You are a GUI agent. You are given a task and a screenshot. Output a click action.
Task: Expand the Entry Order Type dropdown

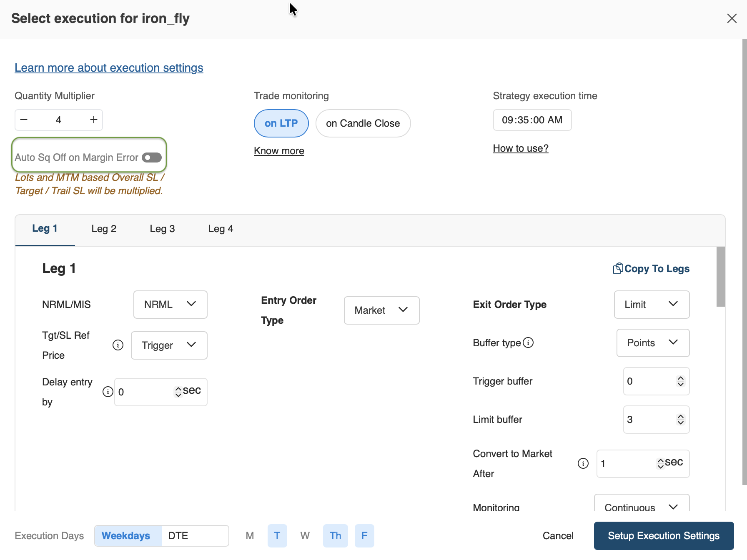pyautogui.click(x=381, y=310)
